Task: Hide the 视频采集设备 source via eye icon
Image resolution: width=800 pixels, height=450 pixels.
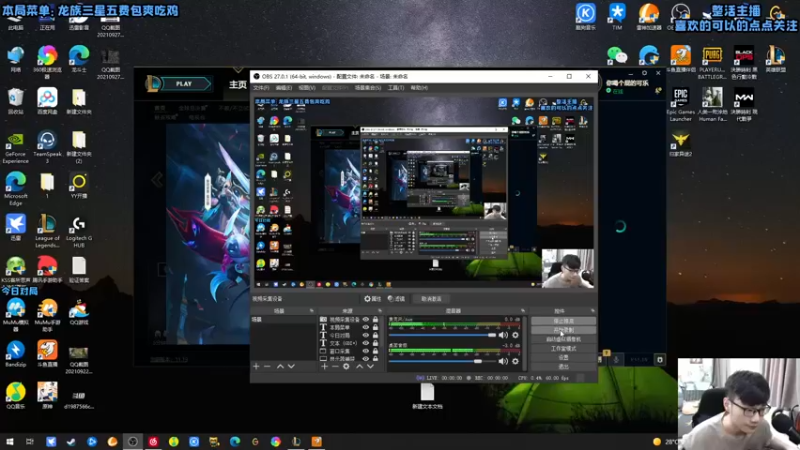Action: tap(365, 320)
